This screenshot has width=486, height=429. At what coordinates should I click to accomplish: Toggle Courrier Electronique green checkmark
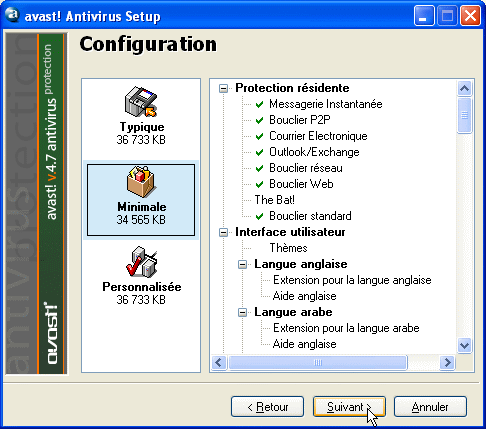point(259,136)
